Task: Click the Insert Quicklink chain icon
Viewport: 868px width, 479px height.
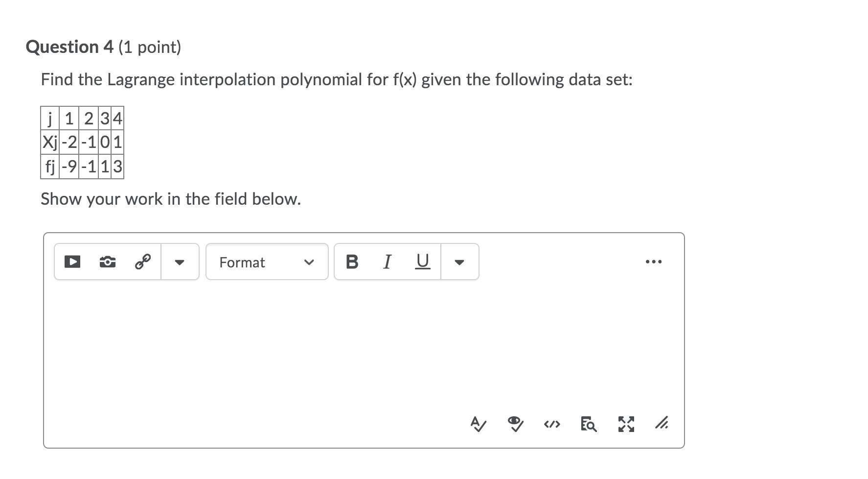Action: (142, 262)
